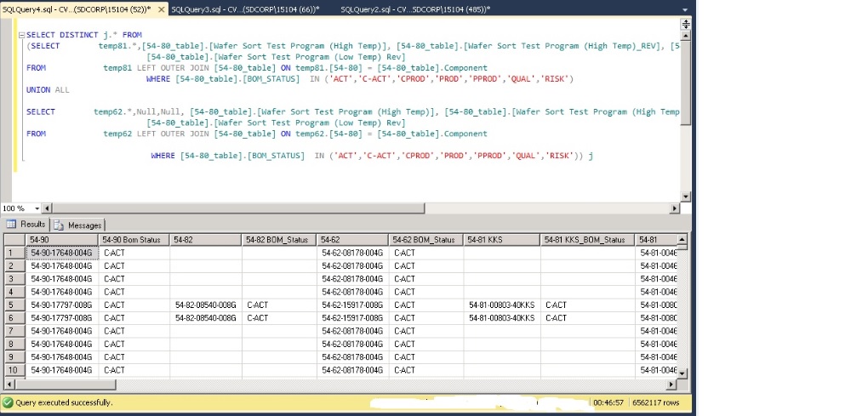Click editor horizontal scrollbar right arrow
The image size is (868, 416).
click(x=674, y=208)
